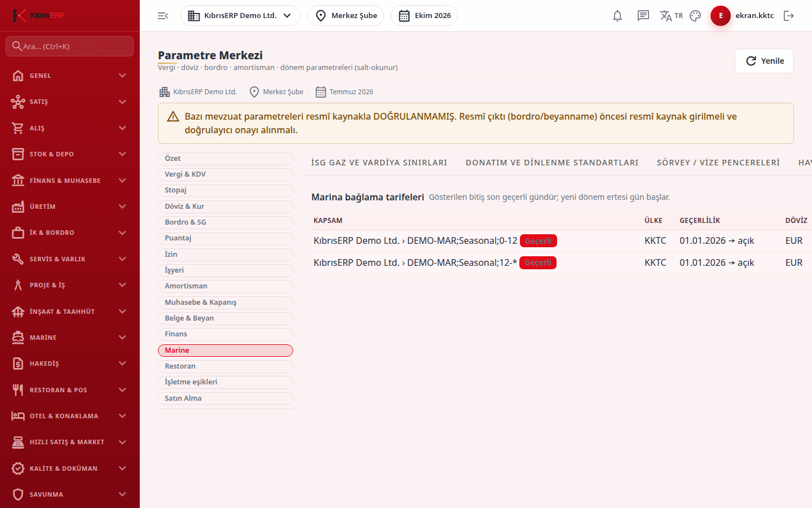Open the user avatar E
This screenshot has width=812, height=508.
click(721, 16)
